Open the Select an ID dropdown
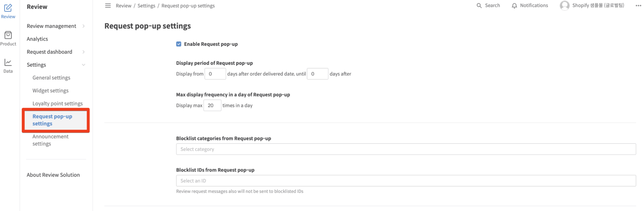 tap(406, 181)
